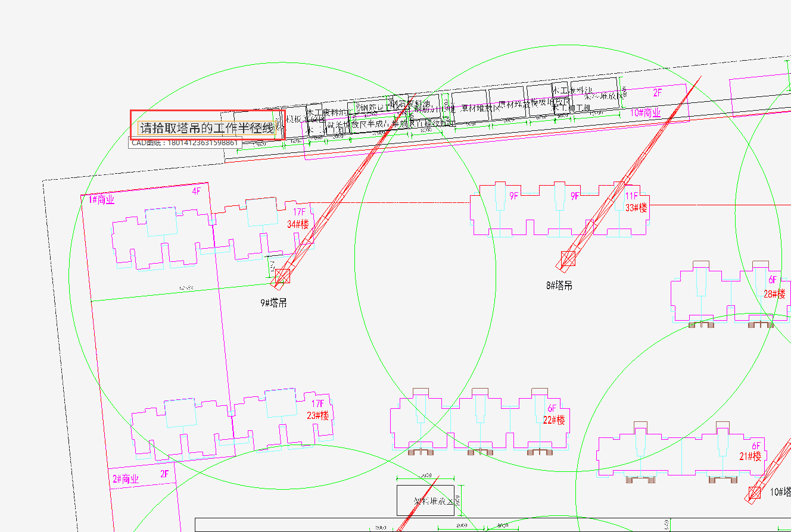Click the 23#楼 building label
This screenshot has height=532, width=791.
pos(318,415)
